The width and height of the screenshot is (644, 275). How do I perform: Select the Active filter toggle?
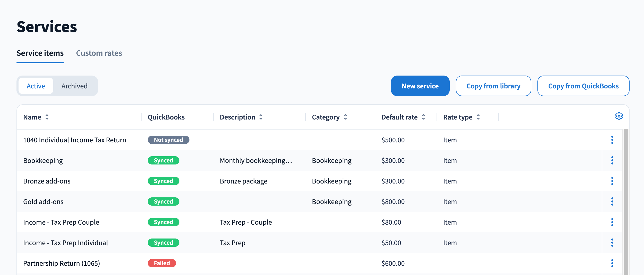pyautogui.click(x=36, y=86)
